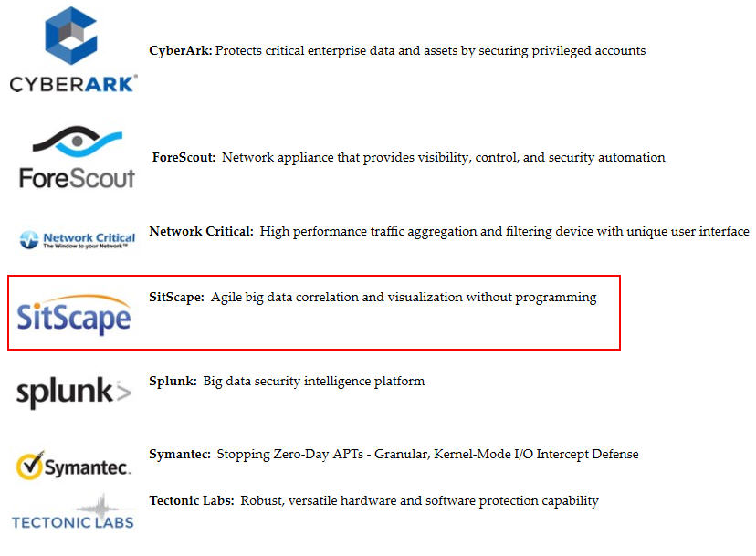The height and width of the screenshot is (556, 756).
Task: Select the splunk logo
Action: coord(74,392)
